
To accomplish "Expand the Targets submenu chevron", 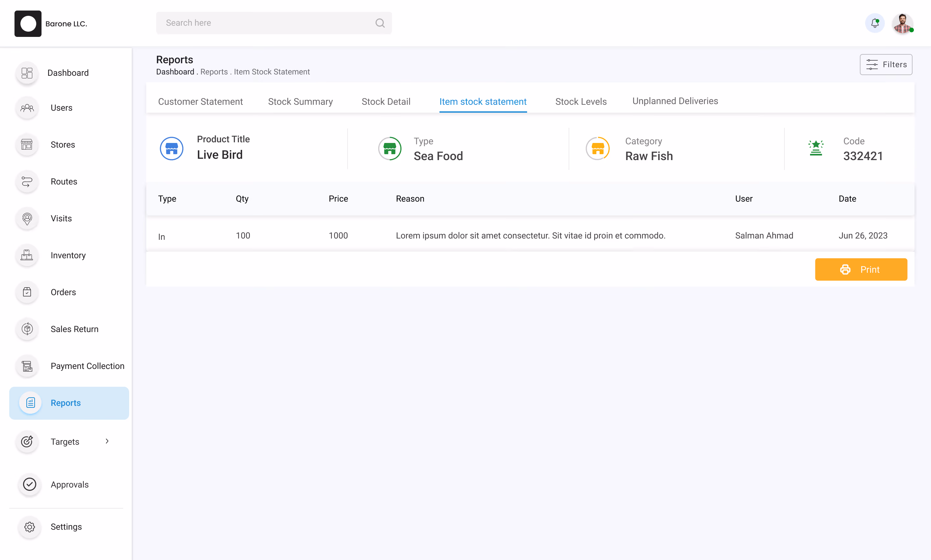I will point(107,441).
